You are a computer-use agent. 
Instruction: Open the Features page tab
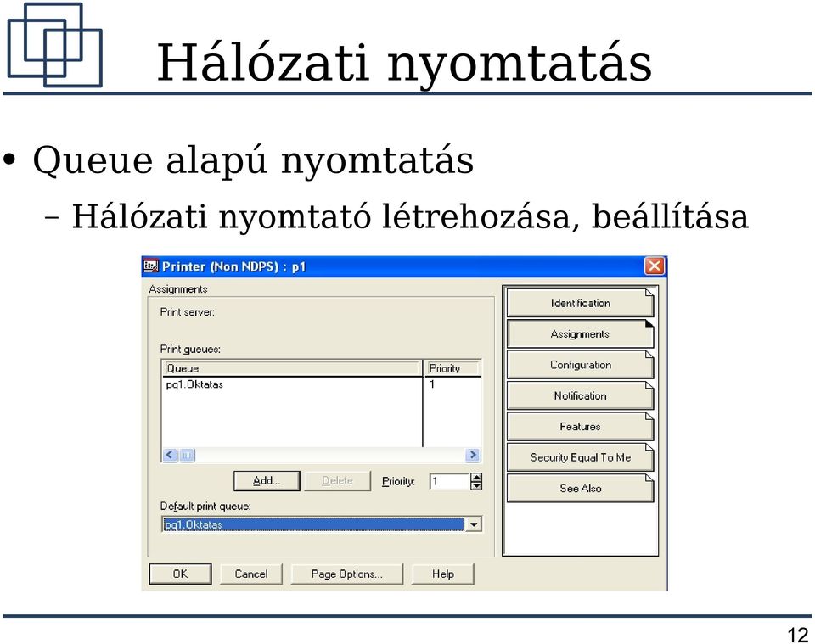point(580,427)
